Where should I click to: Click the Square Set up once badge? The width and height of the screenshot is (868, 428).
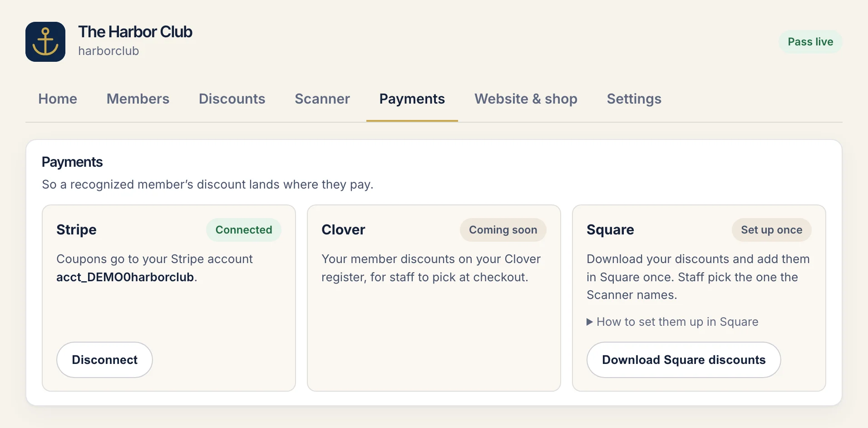772,230
